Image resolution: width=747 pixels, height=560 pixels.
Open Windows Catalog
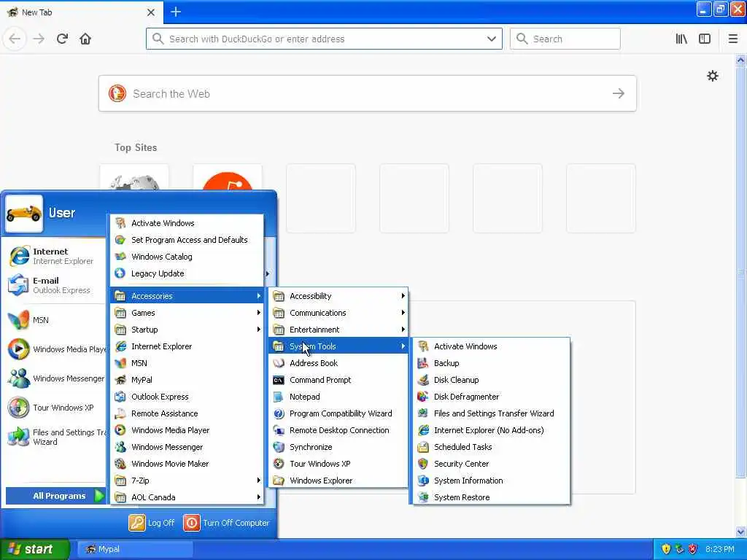point(187,256)
